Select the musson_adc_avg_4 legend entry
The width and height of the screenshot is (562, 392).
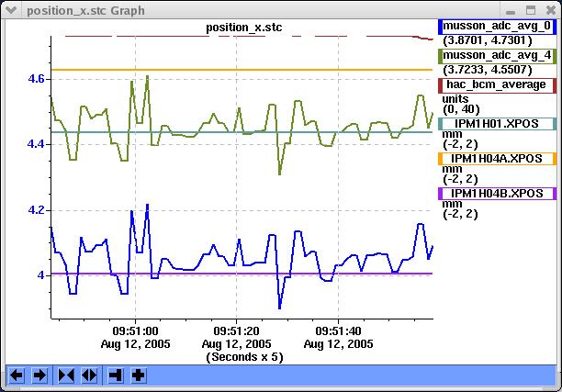pyautogui.click(x=497, y=56)
